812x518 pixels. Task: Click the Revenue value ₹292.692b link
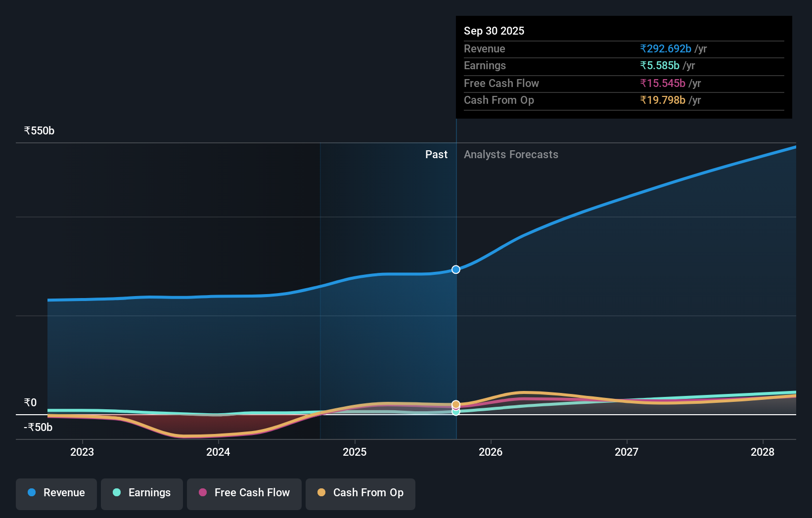pyautogui.click(x=665, y=48)
